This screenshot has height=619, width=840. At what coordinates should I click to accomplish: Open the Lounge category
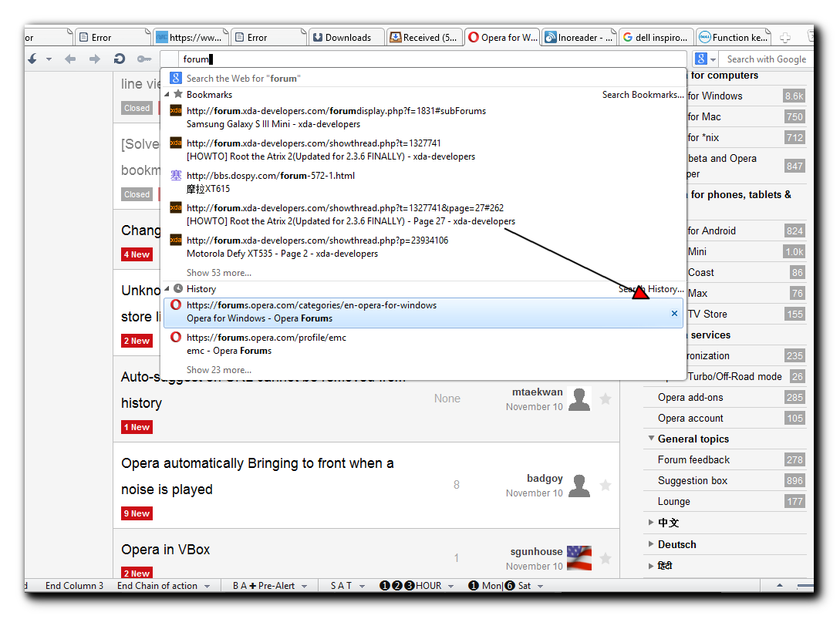[674, 501]
